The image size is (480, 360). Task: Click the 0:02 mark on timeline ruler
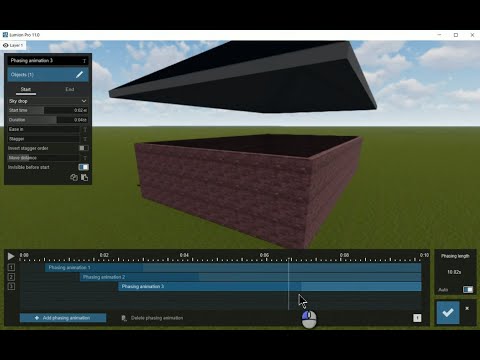(104, 255)
